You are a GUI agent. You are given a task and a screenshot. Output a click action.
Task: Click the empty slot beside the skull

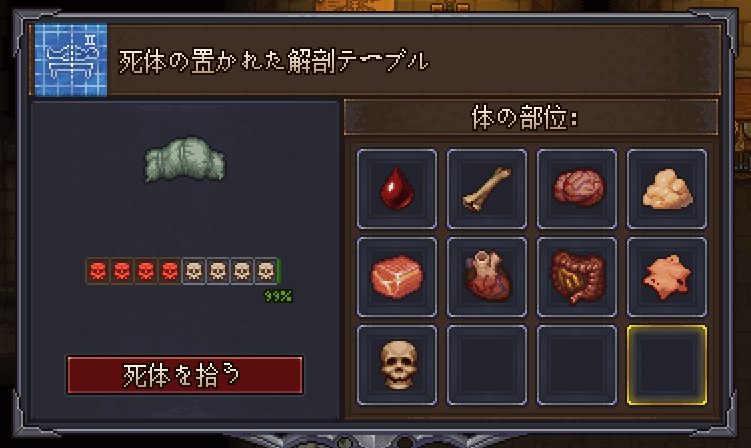point(487,365)
